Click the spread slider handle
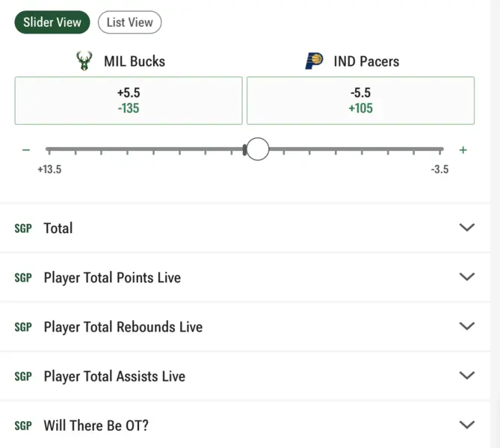 257,149
